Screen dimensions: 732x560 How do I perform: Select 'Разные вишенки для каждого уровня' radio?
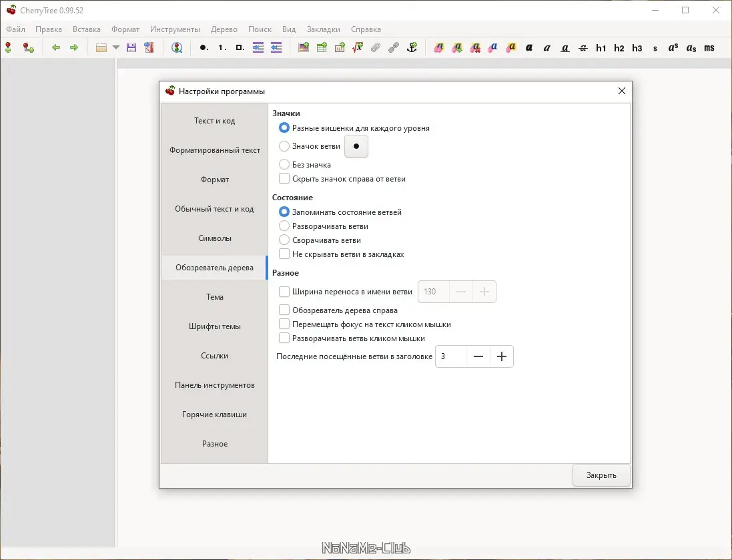pyautogui.click(x=284, y=127)
